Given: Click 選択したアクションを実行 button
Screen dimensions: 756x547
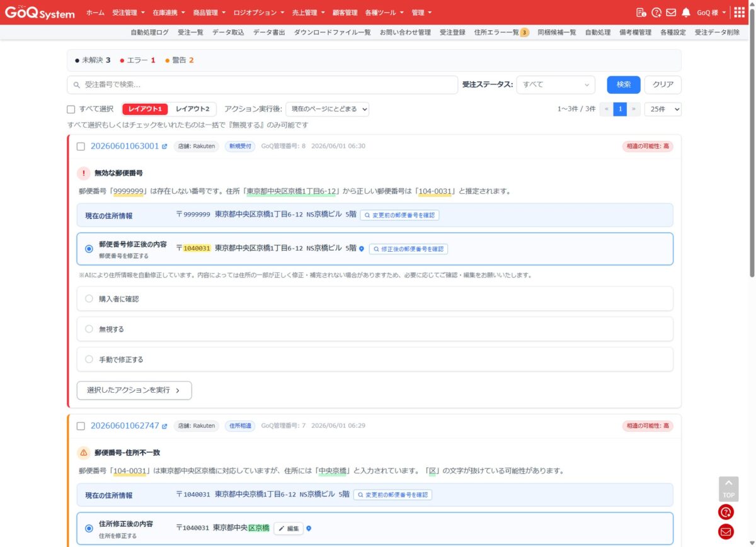Looking at the screenshot, I should 134,390.
